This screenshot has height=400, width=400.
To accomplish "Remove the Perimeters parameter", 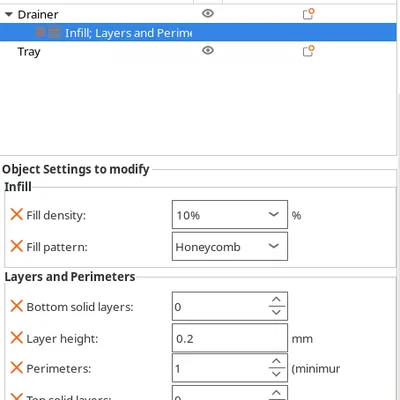I will coord(16,368).
